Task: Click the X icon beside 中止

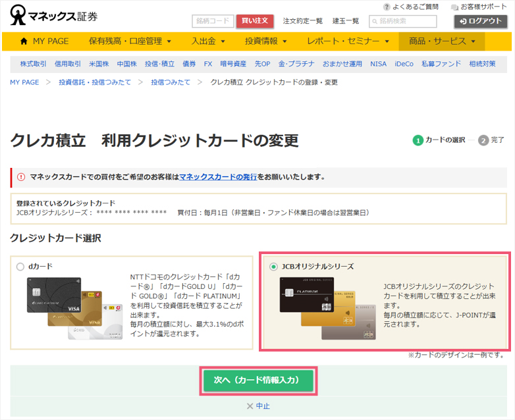Action: tap(250, 406)
